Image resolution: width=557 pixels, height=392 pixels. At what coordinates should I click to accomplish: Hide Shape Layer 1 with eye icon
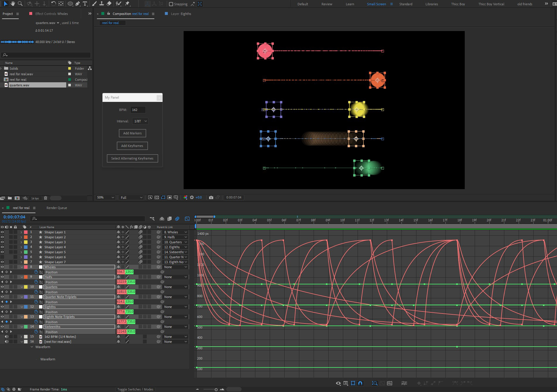pos(2,232)
